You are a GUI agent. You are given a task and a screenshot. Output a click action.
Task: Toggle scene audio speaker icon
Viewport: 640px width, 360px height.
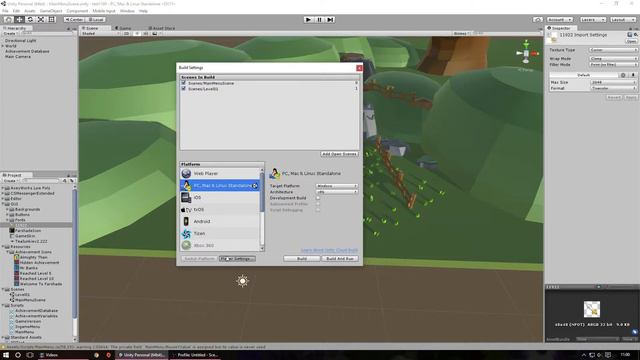[x=146, y=33]
